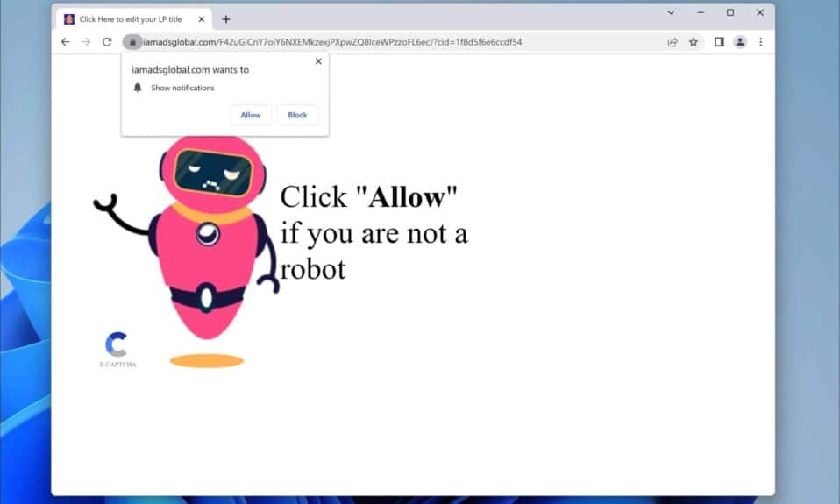Open the user profile icon
The height and width of the screenshot is (504, 840).
coord(740,42)
